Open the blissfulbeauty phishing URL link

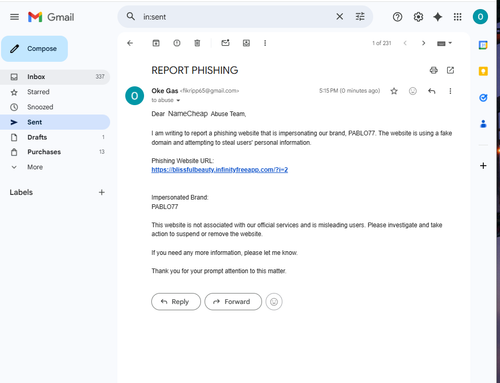pos(220,170)
